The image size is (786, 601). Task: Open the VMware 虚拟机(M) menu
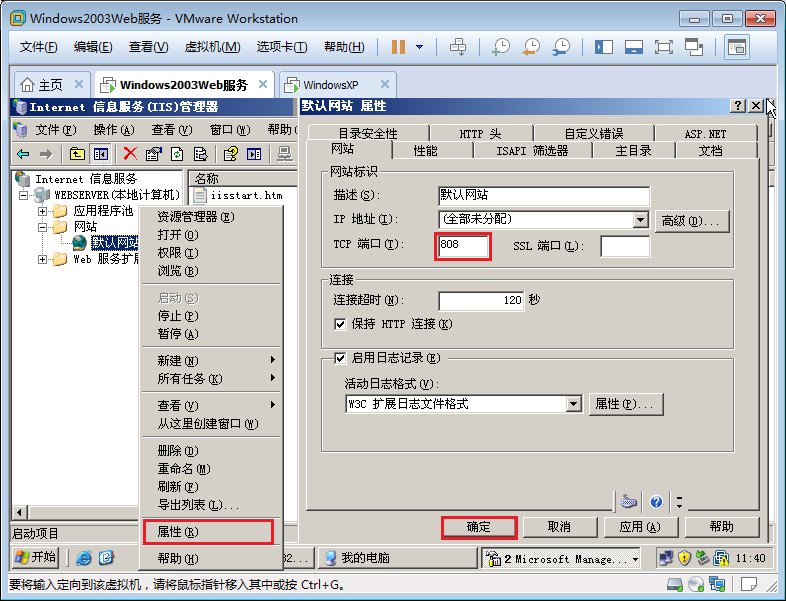pyautogui.click(x=213, y=47)
